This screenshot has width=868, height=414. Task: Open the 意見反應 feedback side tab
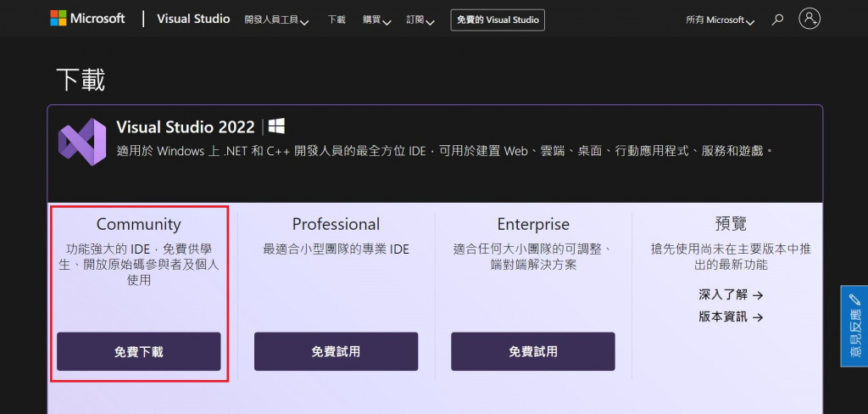click(x=854, y=326)
